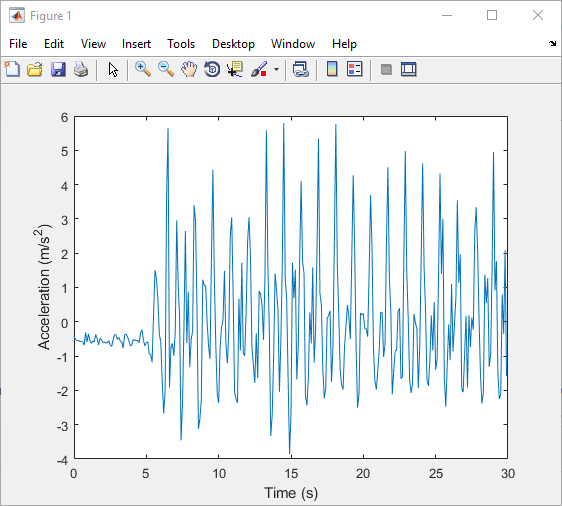Click the Link Plot icon

[x=301, y=69]
